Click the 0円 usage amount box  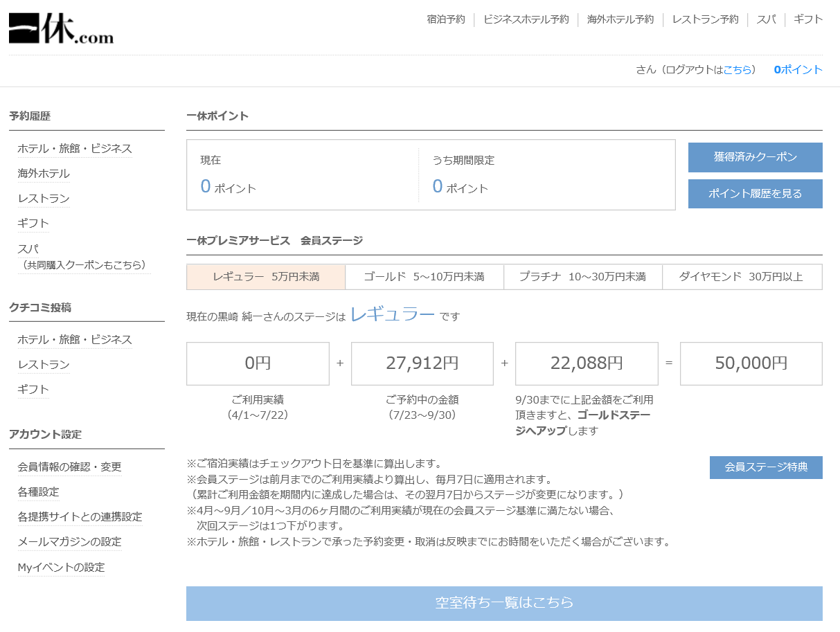pyautogui.click(x=258, y=363)
